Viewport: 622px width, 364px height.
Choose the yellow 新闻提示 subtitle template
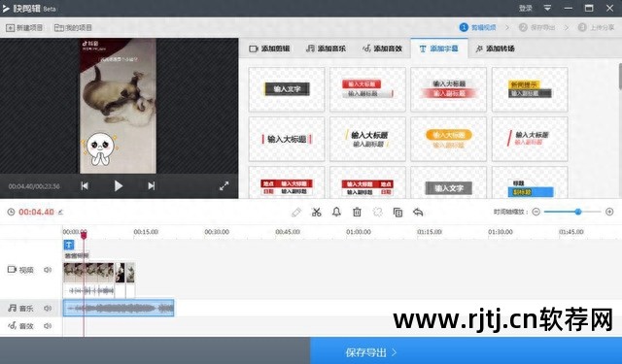click(x=530, y=89)
